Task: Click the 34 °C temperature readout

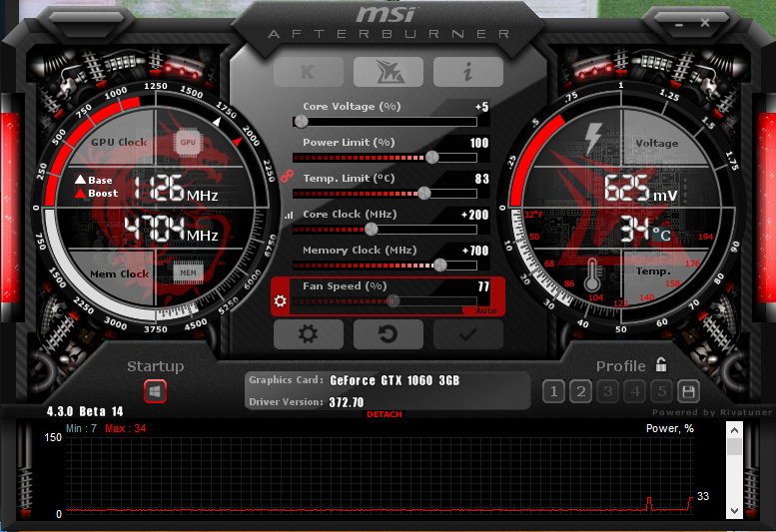Action: pos(646,230)
